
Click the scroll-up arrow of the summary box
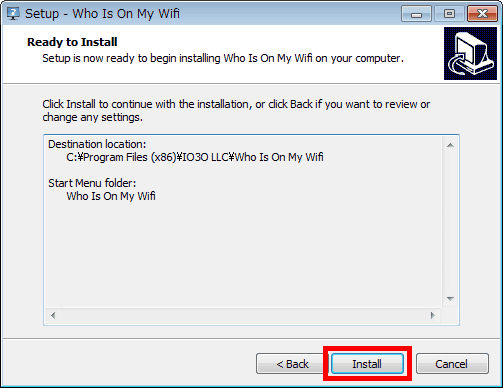(x=450, y=145)
